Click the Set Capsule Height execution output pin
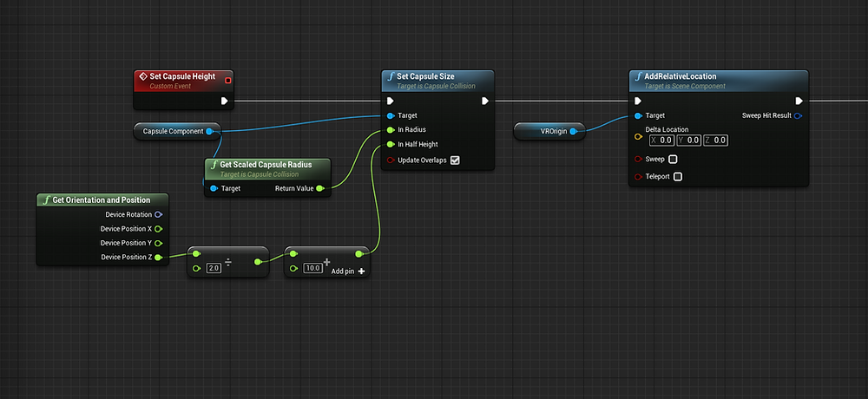 [224, 101]
